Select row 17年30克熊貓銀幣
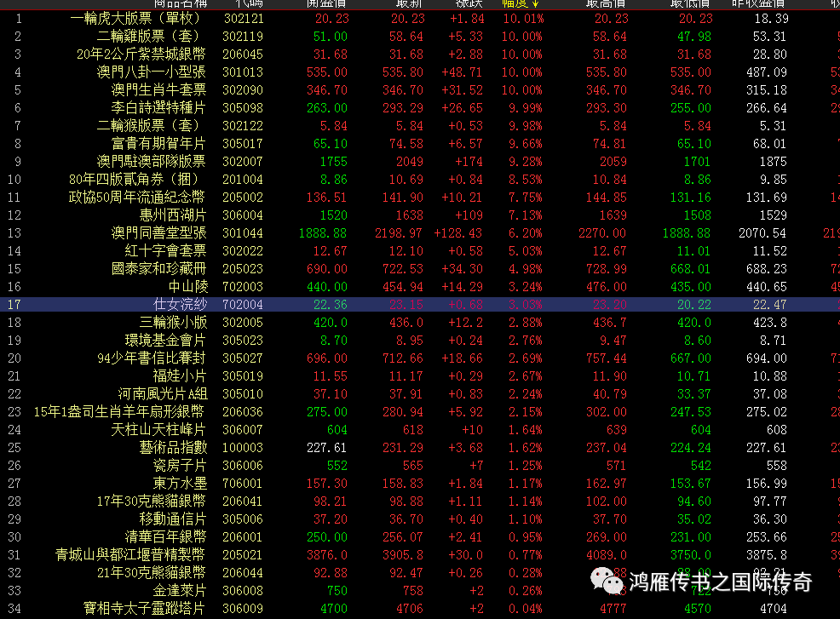 [420, 502]
